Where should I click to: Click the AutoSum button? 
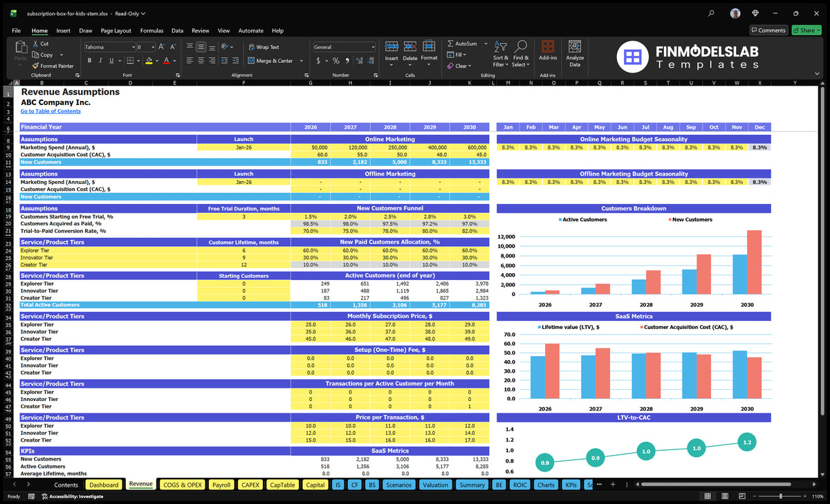461,44
